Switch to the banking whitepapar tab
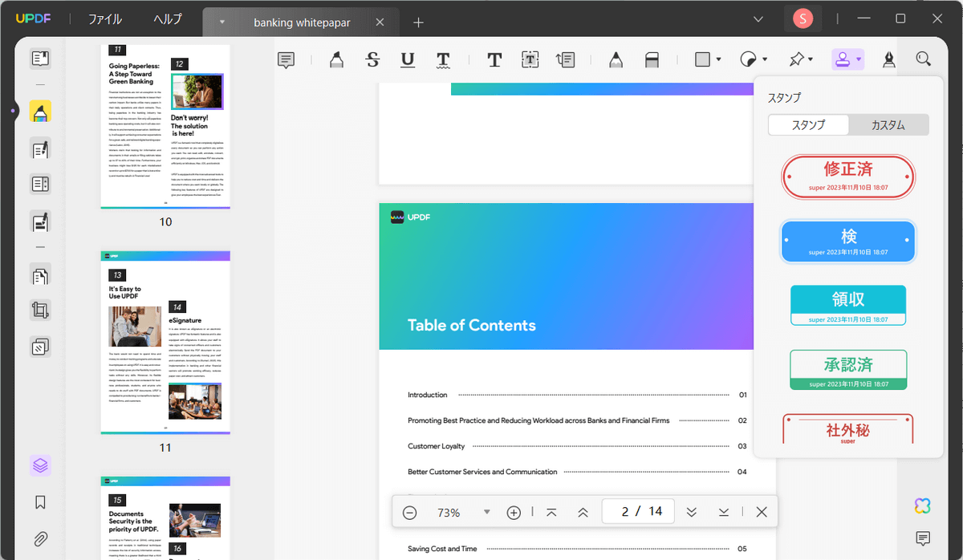 click(302, 22)
